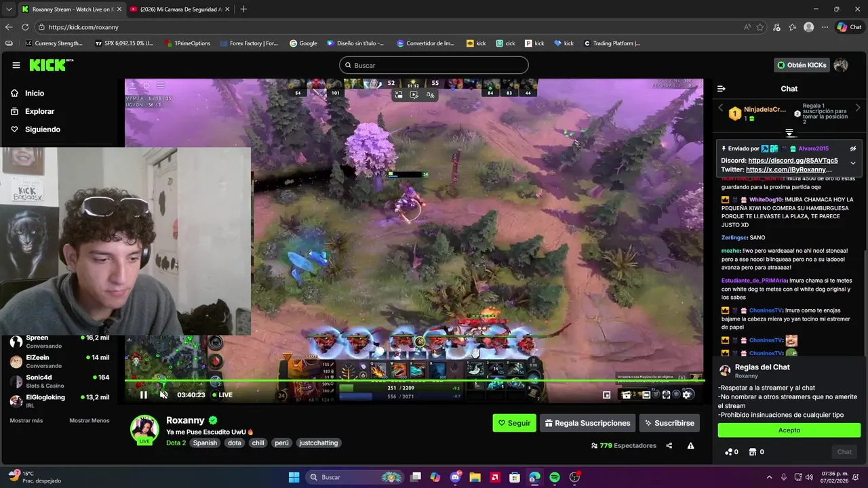The height and width of the screenshot is (488, 868).
Task: Click the disabled Chat send button
Action: tap(844, 452)
